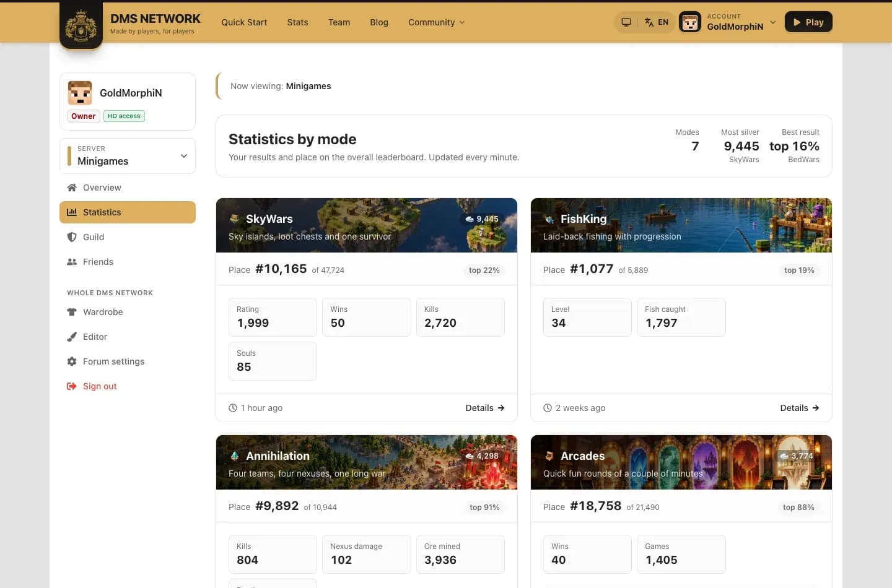Open FishKing Details link
The image size is (892, 588).
pyautogui.click(x=800, y=408)
